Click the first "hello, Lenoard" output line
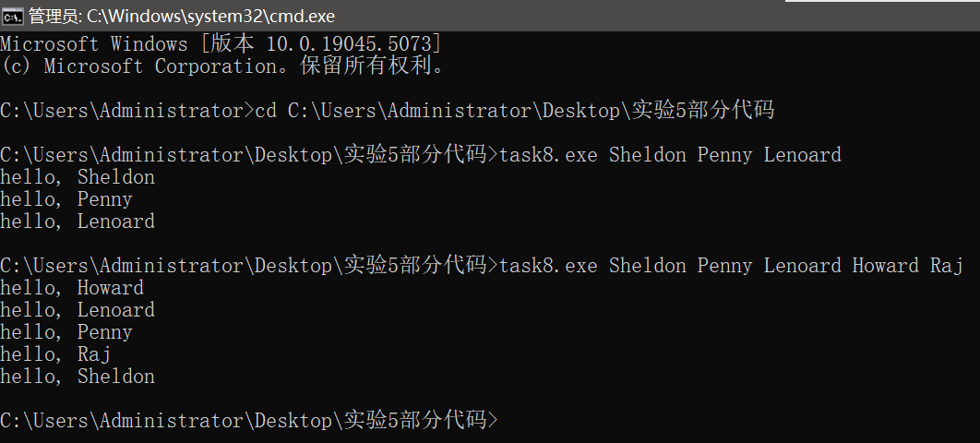The width and height of the screenshot is (980, 443). pyautogui.click(x=78, y=221)
